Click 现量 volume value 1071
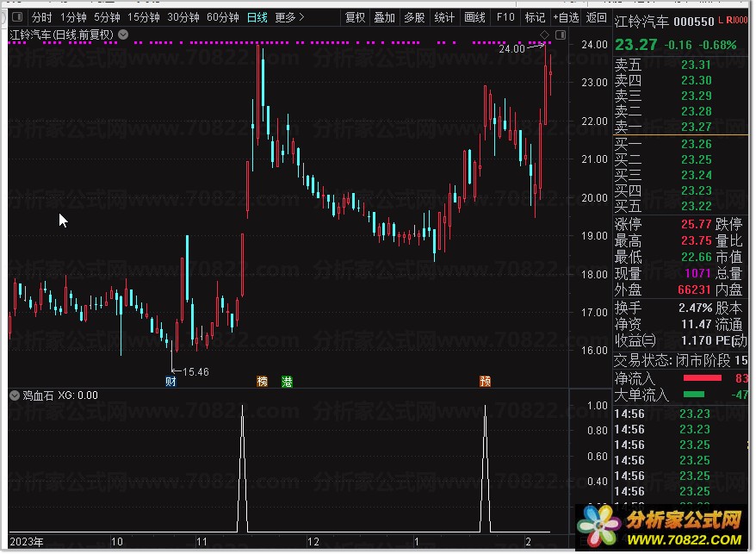The image size is (756, 554). tap(698, 274)
